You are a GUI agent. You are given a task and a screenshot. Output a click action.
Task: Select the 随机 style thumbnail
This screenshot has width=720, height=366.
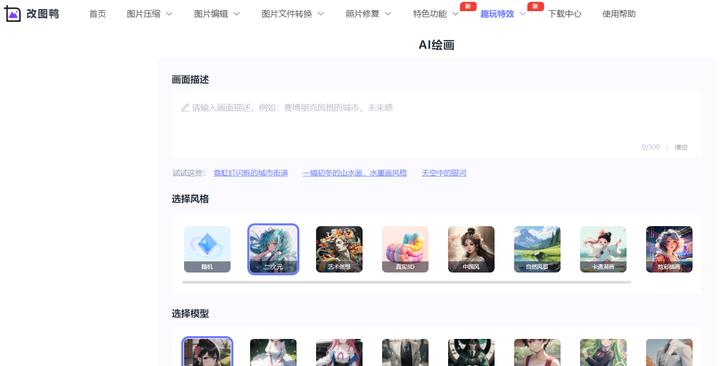pyautogui.click(x=207, y=249)
